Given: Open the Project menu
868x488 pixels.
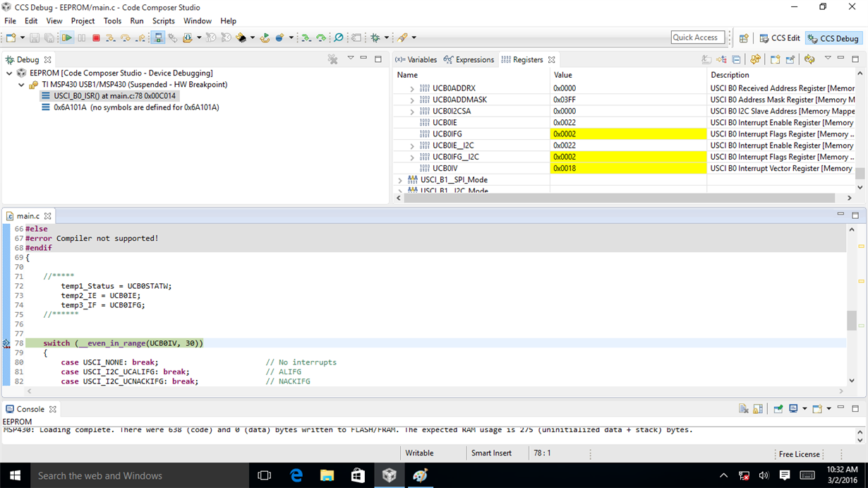Looking at the screenshot, I should click(83, 20).
